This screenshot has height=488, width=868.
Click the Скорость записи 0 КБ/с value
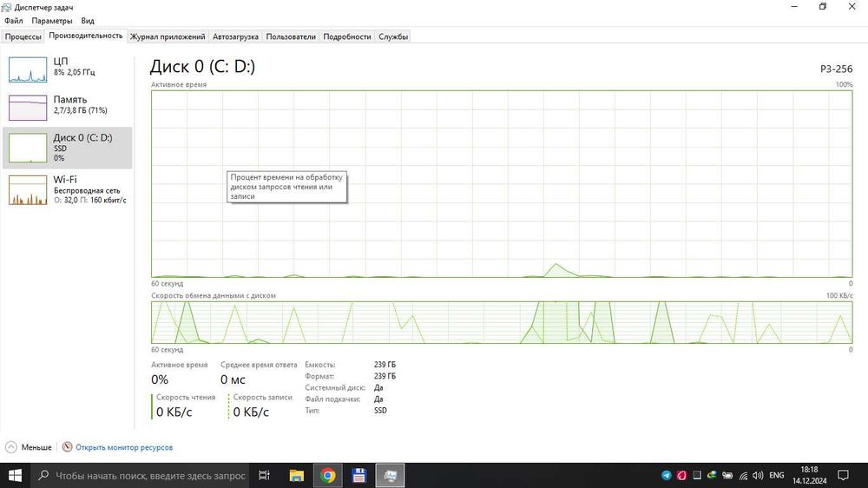click(251, 412)
